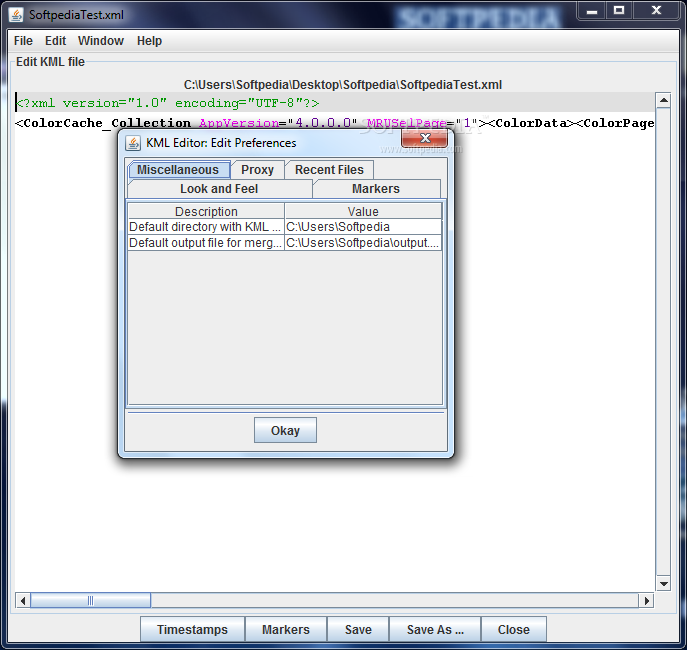Click the vertical scrollbar down arrow
Viewport: 687px width, 650px height.
click(663, 583)
